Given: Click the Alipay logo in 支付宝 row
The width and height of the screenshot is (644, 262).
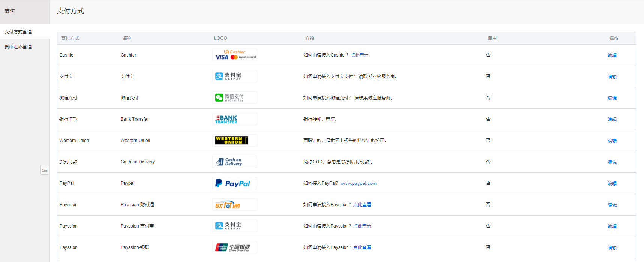Looking at the screenshot, I should tap(235, 76).
